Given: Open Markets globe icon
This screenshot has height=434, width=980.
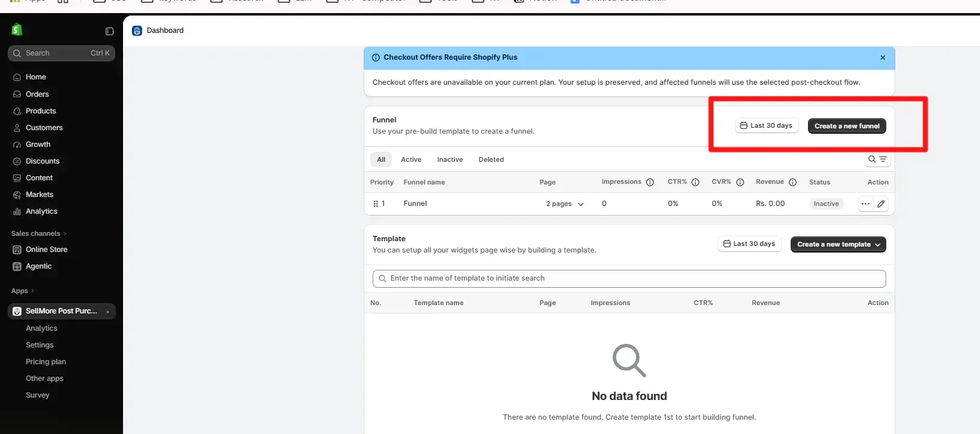Looking at the screenshot, I should 17,195.
